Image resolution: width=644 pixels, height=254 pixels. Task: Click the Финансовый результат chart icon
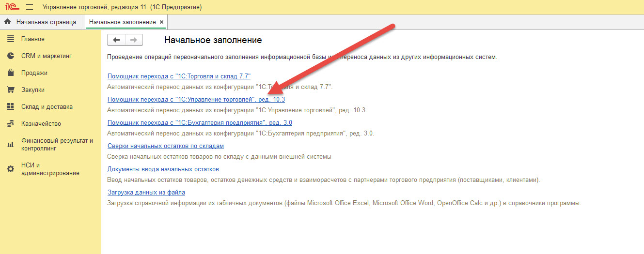click(11, 145)
